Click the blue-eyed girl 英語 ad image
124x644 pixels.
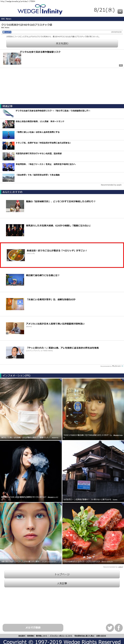point(31,533)
